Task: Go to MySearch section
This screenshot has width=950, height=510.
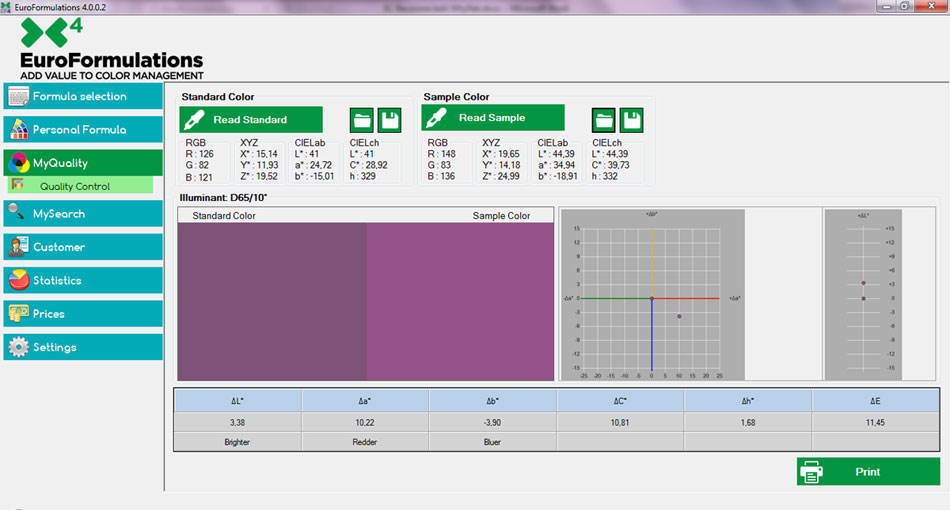Action: point(83,214)
